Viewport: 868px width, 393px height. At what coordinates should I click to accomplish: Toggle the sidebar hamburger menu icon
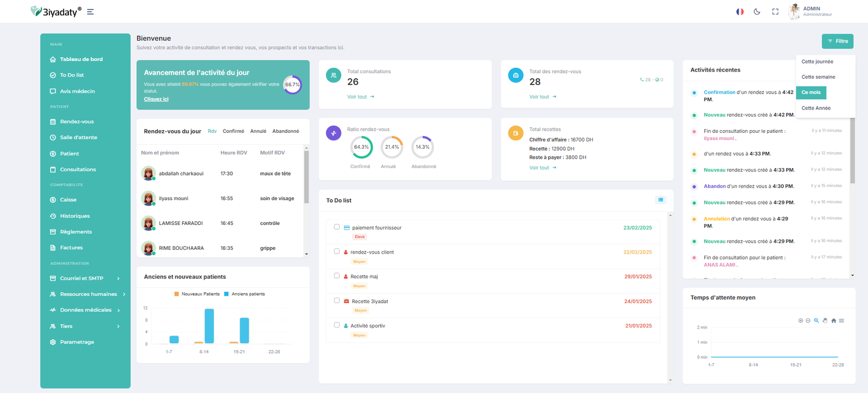pyautogui.click(x=91, y=12)
